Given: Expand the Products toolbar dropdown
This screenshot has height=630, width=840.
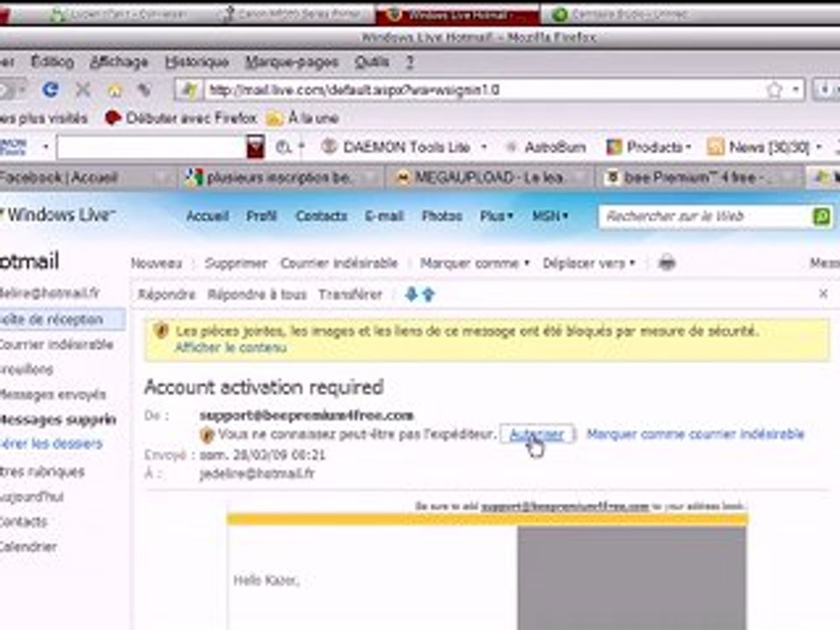Looking at the screenshot, I should pos(689,147).
